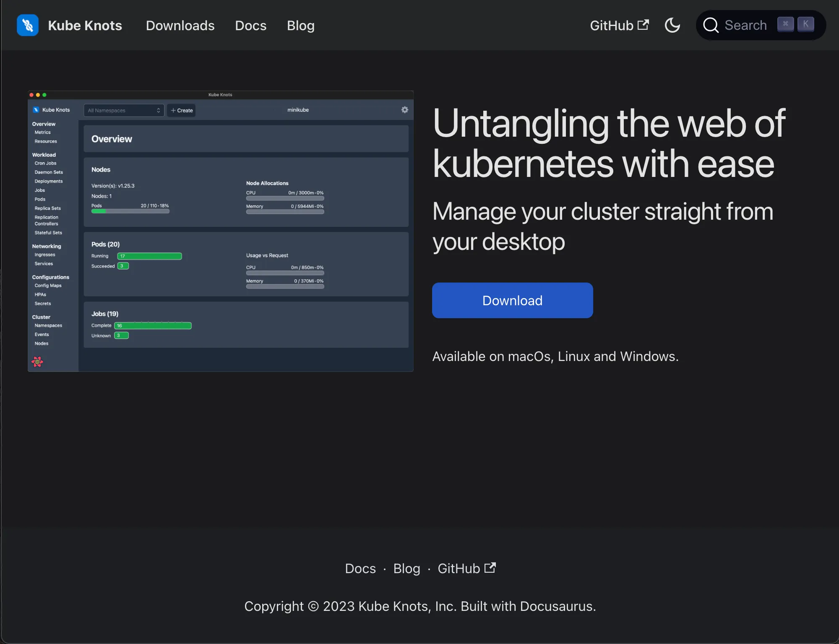Image resolution: width=839 pixels, height=644 pixels.
Task: Click Kube Knots icon in app sidebar
Action: (x=36, y=110)
